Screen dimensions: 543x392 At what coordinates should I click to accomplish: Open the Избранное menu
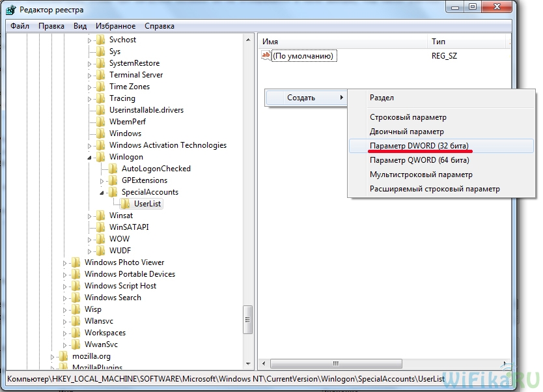(x=115, y=26)
